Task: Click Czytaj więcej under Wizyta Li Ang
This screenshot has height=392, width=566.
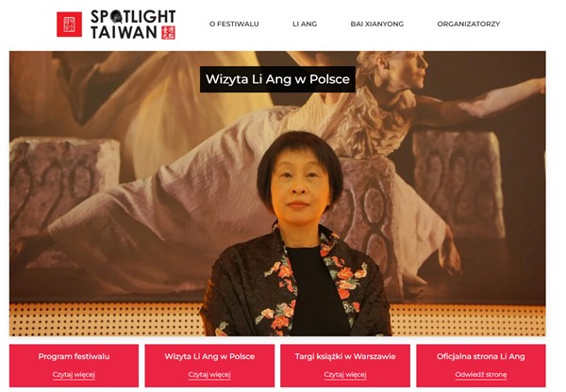Action: 209,375
